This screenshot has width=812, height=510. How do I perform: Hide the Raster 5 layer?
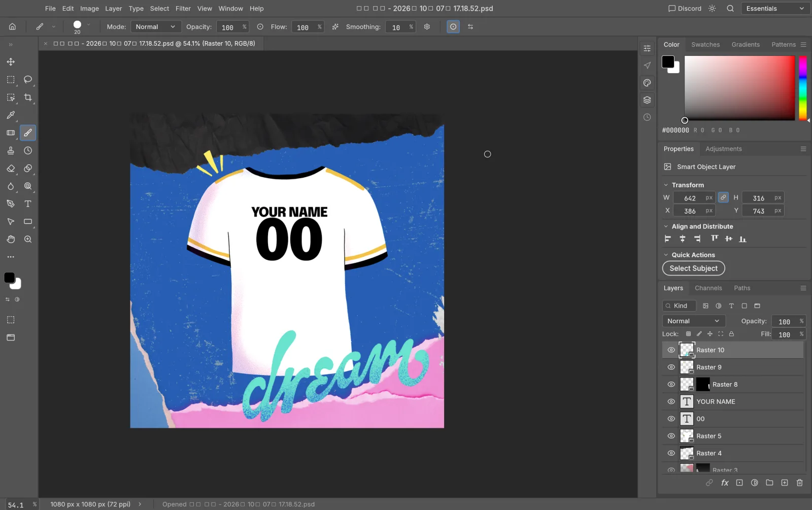click(671, 436)
